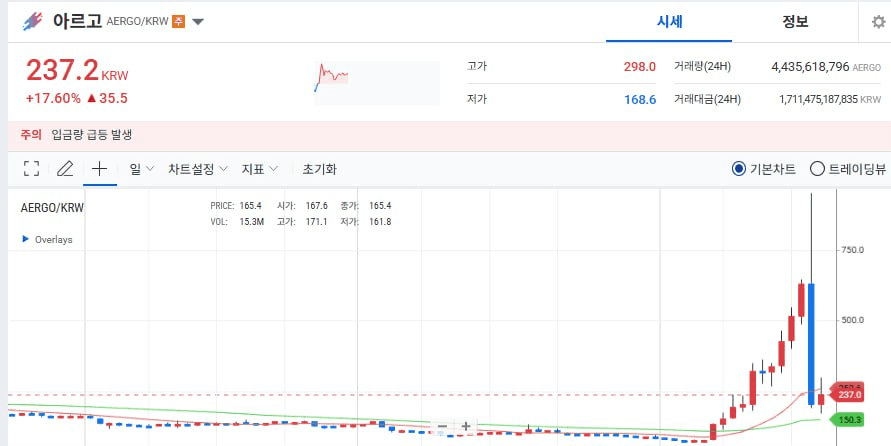Click the 4,435,618,796 AERGO volume value
Image resolution: width=891 pixels, height=446 pixels.
click(826, 66)
